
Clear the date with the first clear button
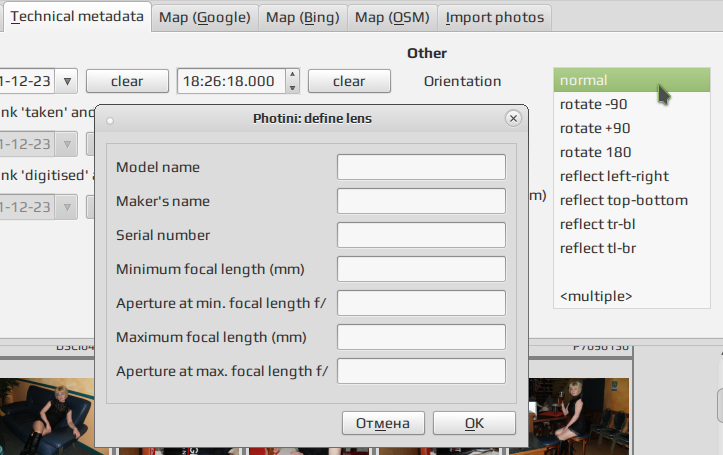pyautogui.click(x=127, y=81)
